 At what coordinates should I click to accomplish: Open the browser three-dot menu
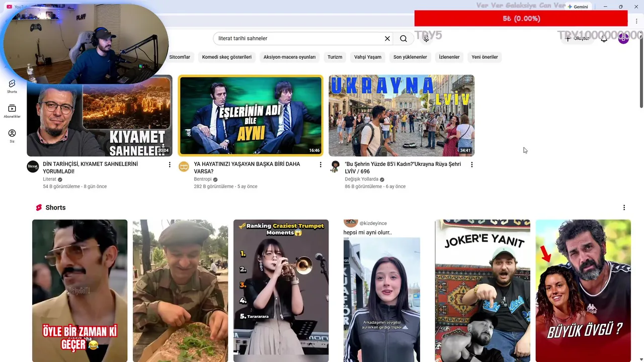pyautogui.click(x=636, y=21)
